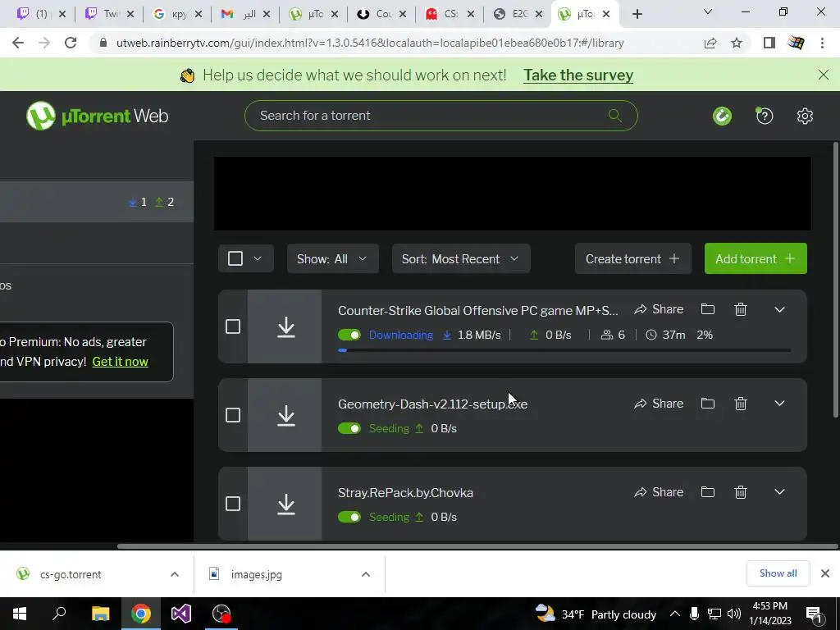Bookmark this page with the star icon
Viewport: 840px width, 630px height.
click(737, 43)
